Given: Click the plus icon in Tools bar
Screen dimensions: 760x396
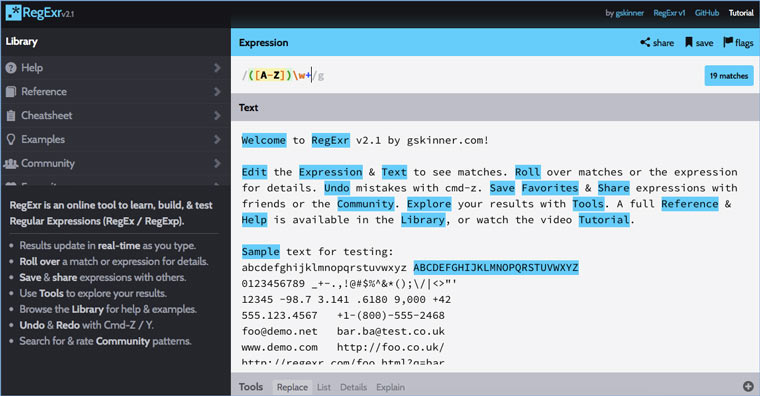Looking at the screenshot, I should click(748, 386).
